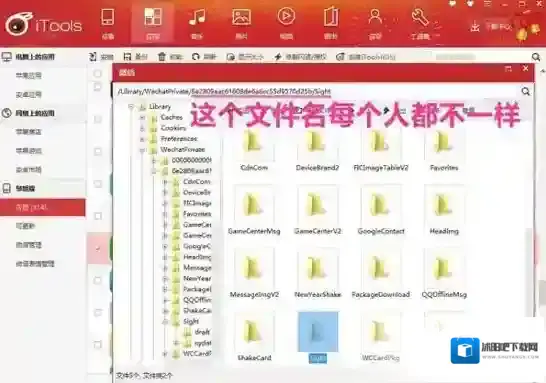The height and width of the screenshot is (383, 546).
Task: Expand the Preferences tree node
Action: tap(142, 139)
